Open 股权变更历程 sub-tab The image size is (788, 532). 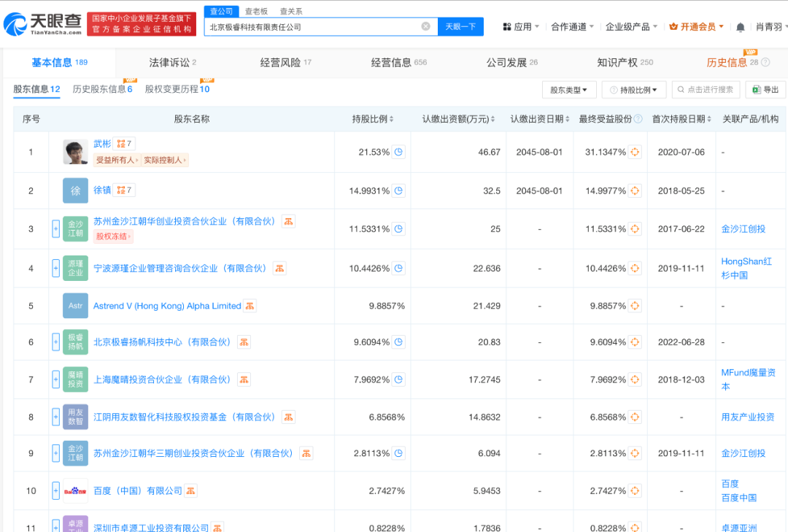coord(177,89)
